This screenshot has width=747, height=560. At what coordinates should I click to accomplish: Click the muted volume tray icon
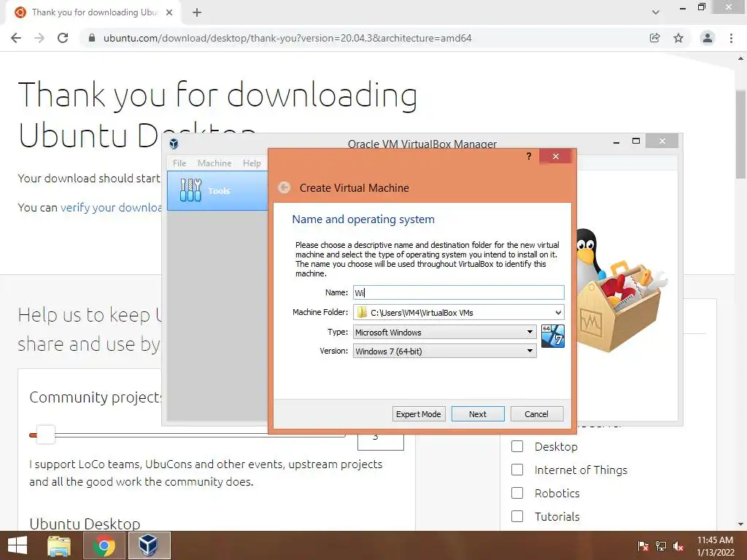[x=678, y=545]
